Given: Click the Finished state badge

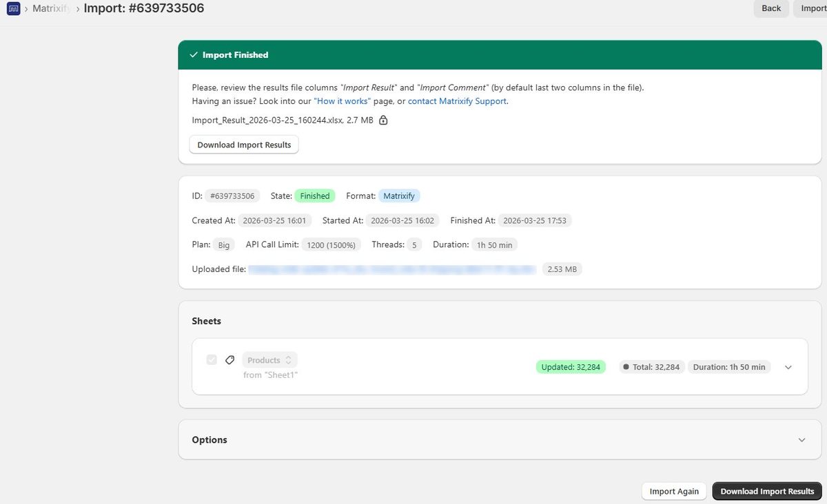Looking at the screenshot, I should [315, 196].
